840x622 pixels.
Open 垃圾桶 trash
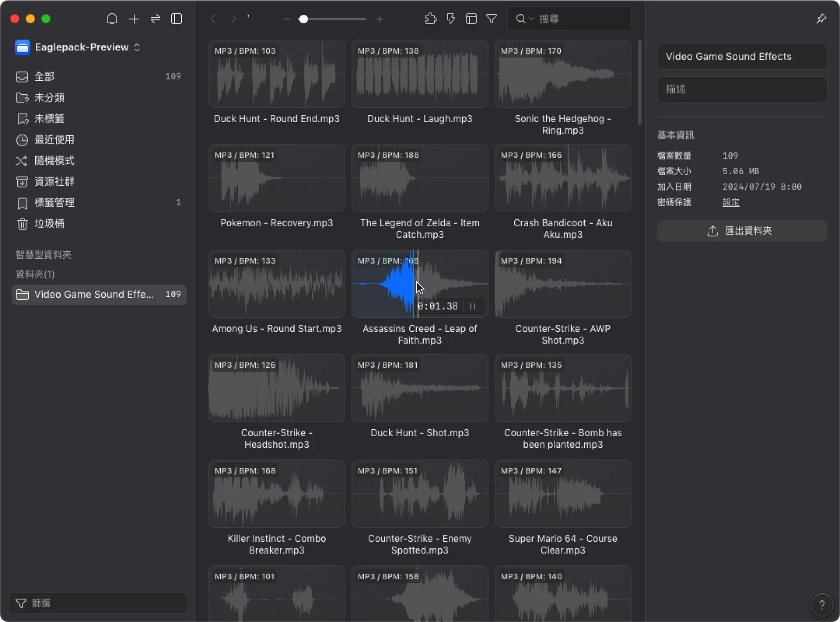point(98,224)
